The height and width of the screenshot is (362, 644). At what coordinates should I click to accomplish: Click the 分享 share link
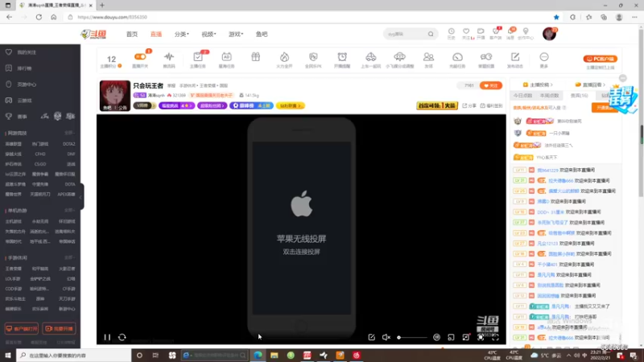469,105
